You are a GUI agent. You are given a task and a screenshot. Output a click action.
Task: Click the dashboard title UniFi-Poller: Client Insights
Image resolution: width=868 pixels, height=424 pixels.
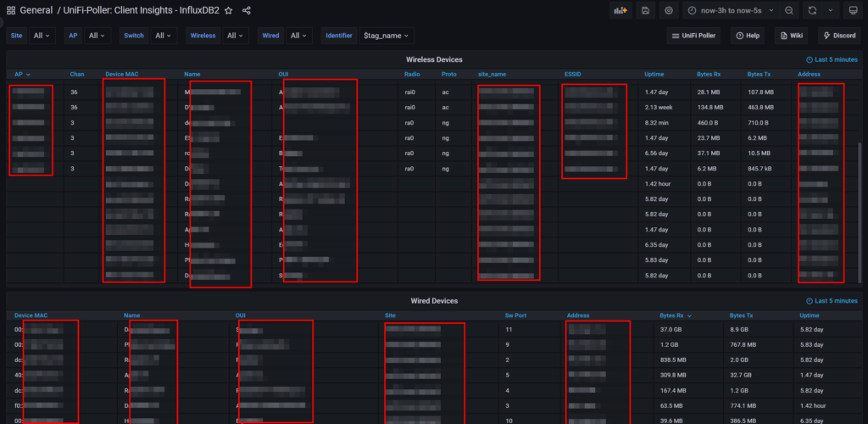click(142, 10)
